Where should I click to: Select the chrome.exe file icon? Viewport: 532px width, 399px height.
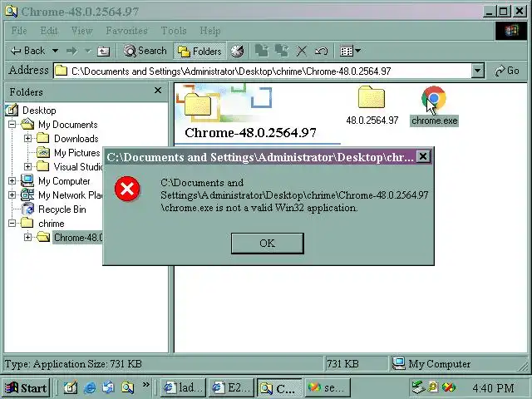tap(434, 100)
